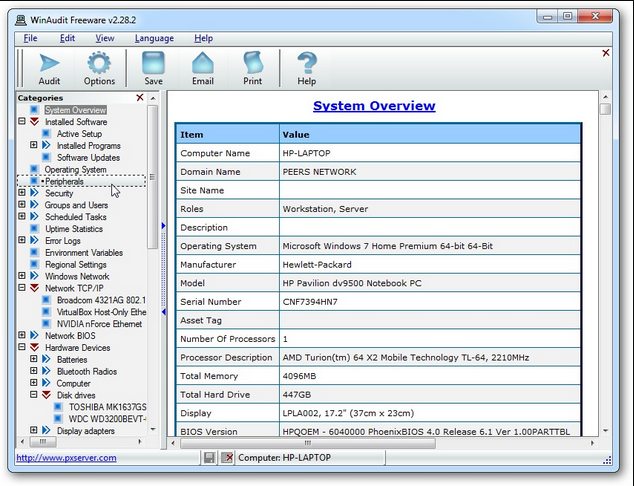Collapse the Disk drives node
Screen dimensions: 634x486
tap(34, 395)
